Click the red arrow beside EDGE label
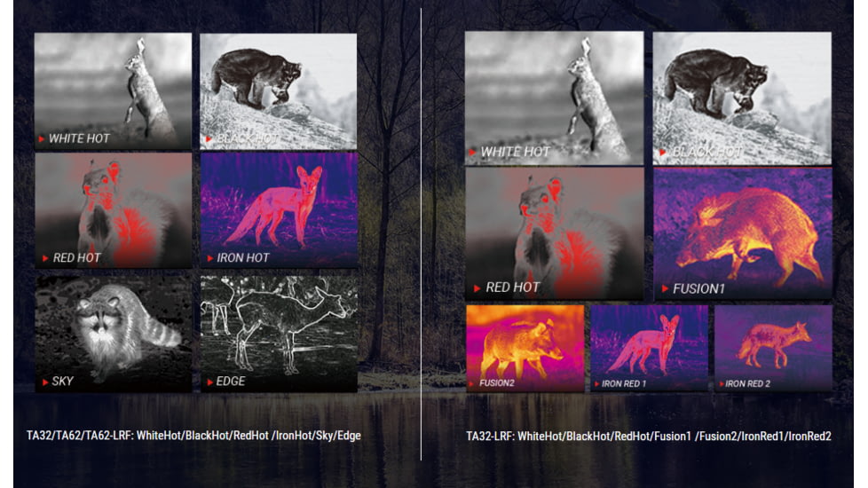Image resolution: width=868 pixels, height=488 pixels. point(209,382)
